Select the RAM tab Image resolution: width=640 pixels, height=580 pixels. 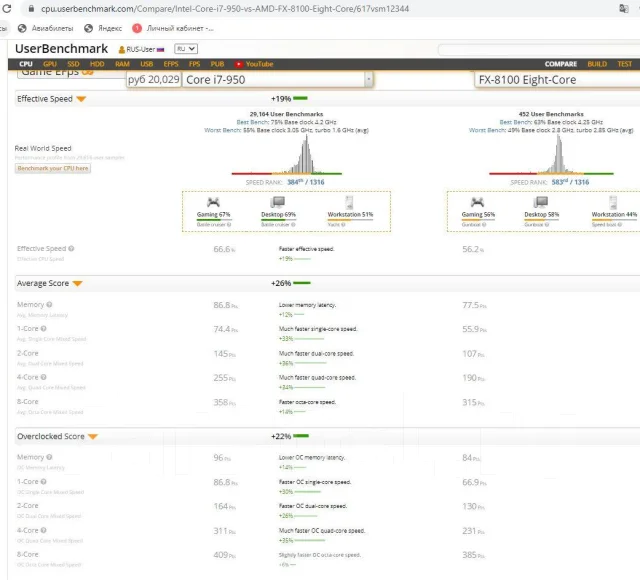click(x=122, y=64)
